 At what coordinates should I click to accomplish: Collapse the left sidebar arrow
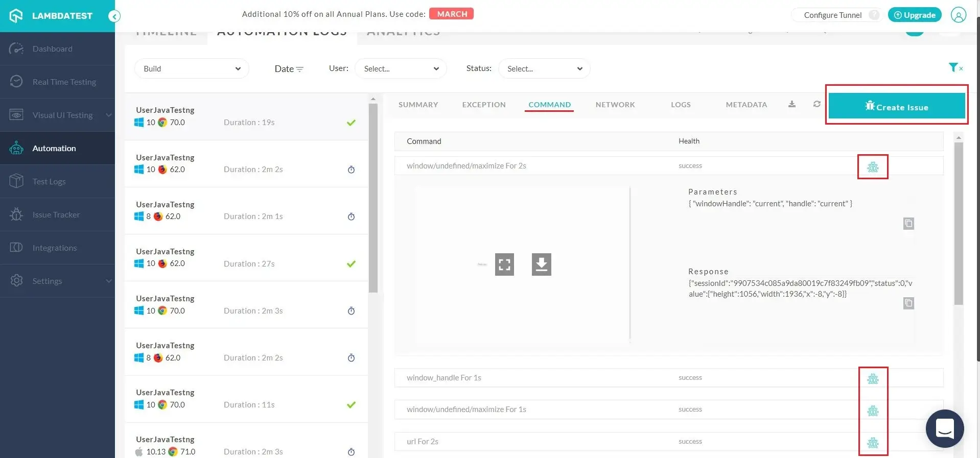(x=114, y=16)
